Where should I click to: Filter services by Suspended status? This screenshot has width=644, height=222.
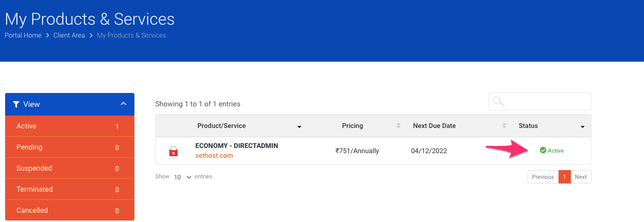coord(69,168)
